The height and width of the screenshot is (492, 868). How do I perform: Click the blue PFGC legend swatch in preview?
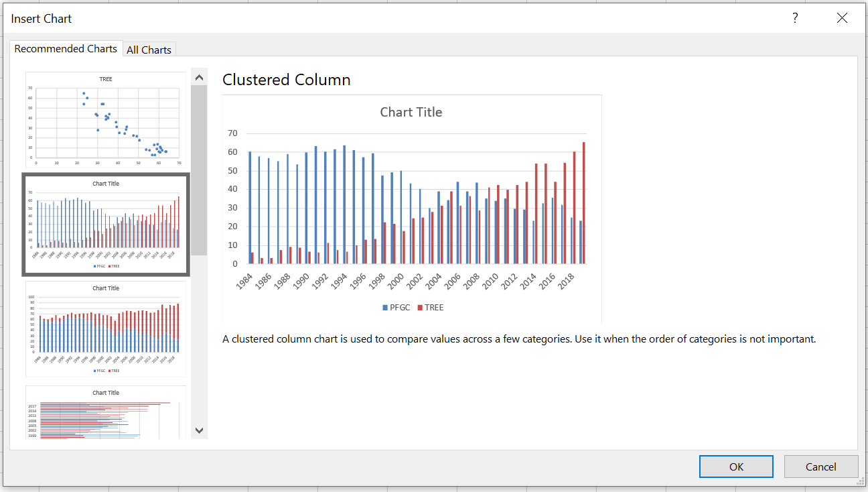(385, 308)
